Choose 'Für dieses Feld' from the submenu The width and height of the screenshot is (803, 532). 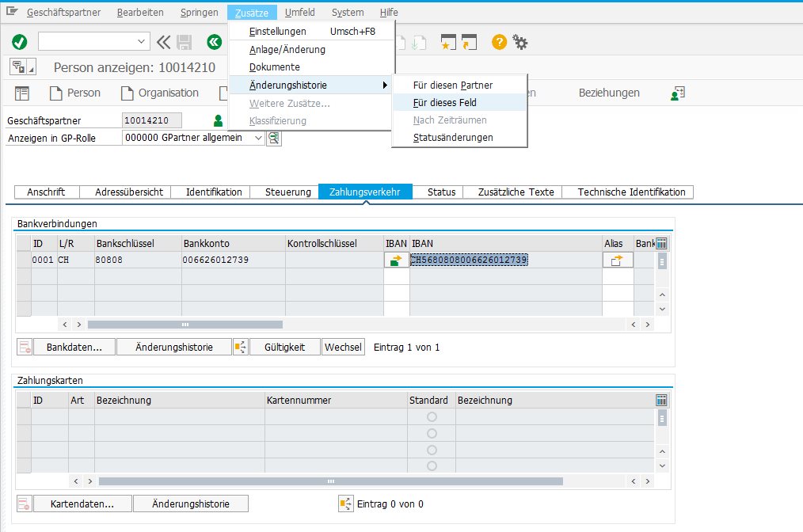[x=444, y=102]
